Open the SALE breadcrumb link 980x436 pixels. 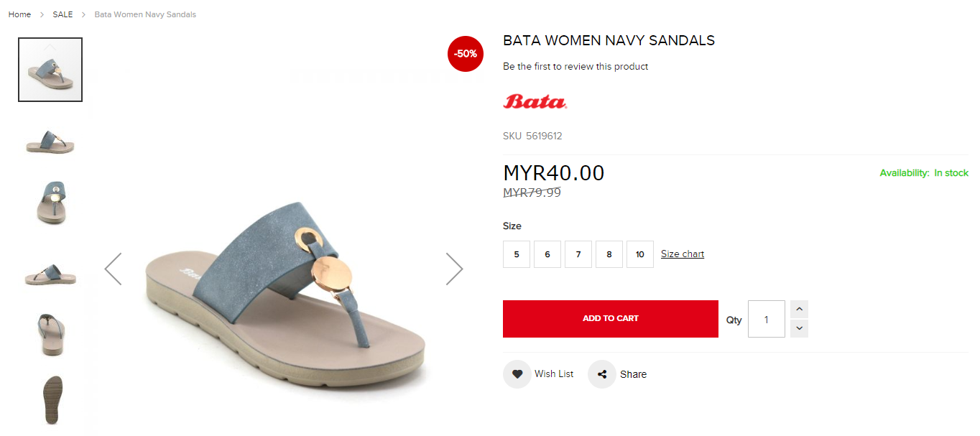tap(63, 14)
